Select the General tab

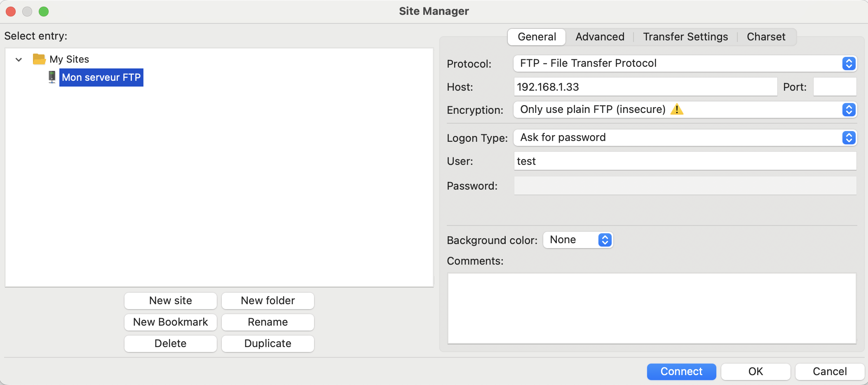[537, 37]
